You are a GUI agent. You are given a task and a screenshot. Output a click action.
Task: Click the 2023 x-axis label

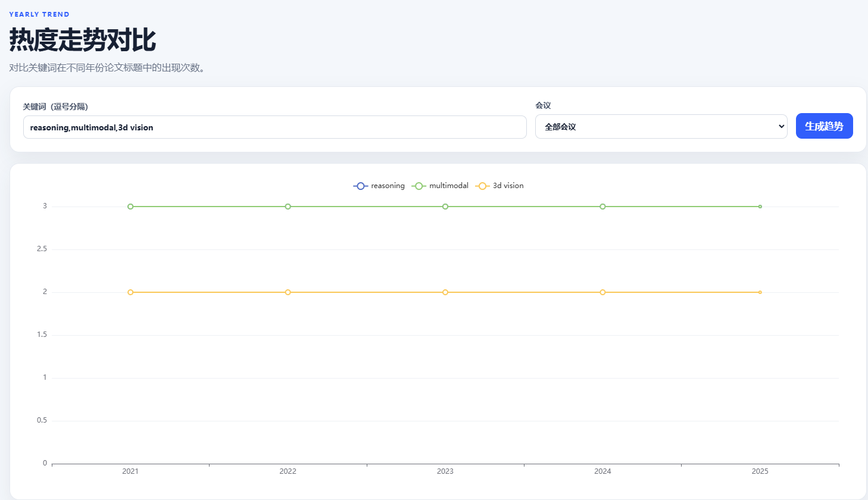click(445, 471)
